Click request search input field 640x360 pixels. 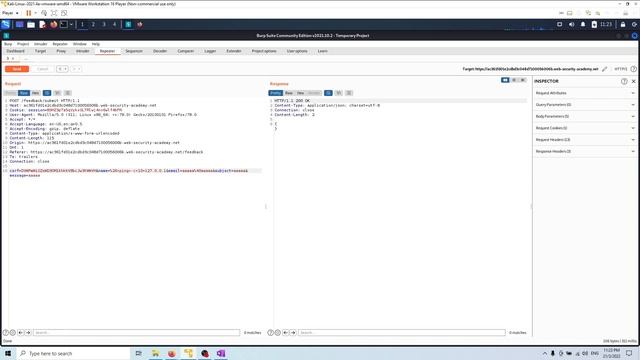[x=136, y=333]
